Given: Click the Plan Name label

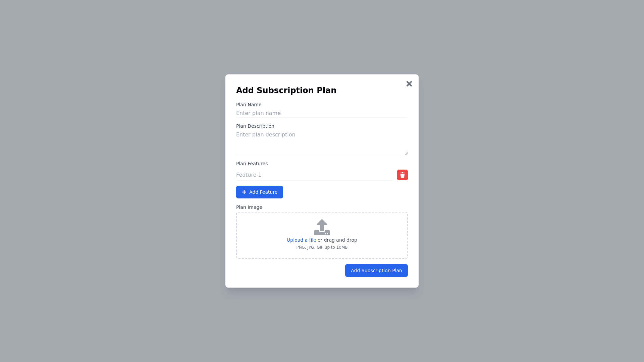Looking at the screenshot, I should tap(249, 105).
